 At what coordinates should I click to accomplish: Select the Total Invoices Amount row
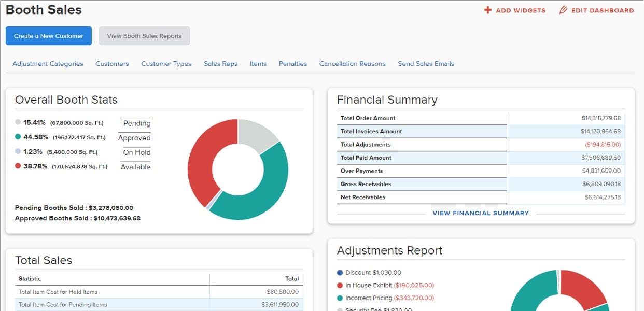481,131
